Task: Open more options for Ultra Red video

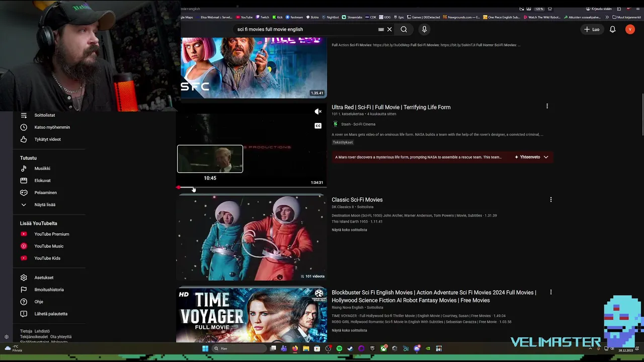Action: [547, 106]
